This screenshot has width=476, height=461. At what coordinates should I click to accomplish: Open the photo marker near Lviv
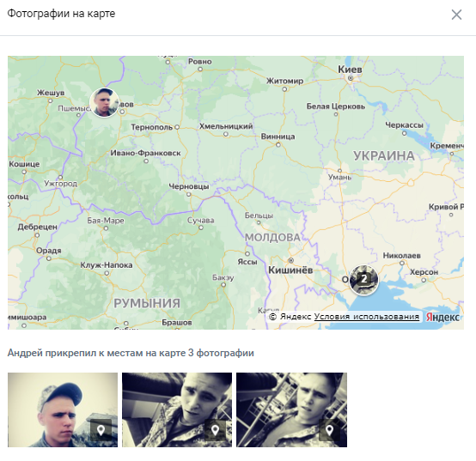[104, 102]
